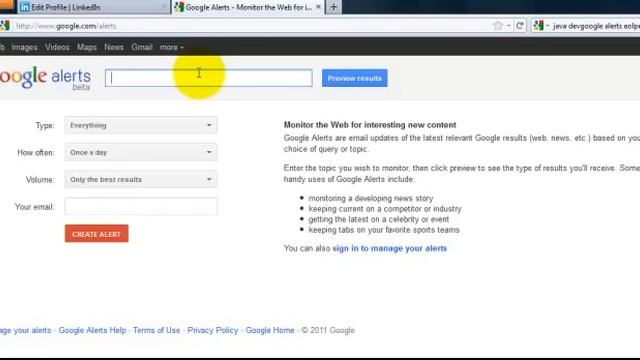Click the LinkedIn tab favicon
The image size is (640, 360).
pos(24,7)
